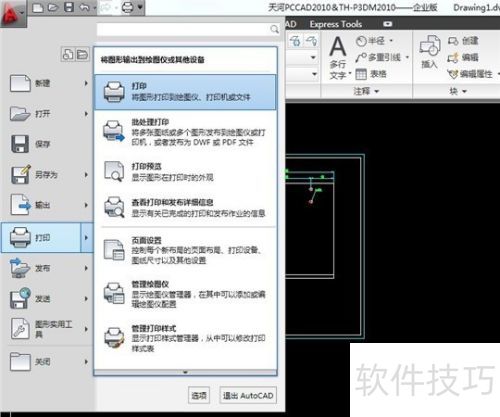
Task: Expand the 输出 submenu arrow
Action: click(x=86, y=205)
